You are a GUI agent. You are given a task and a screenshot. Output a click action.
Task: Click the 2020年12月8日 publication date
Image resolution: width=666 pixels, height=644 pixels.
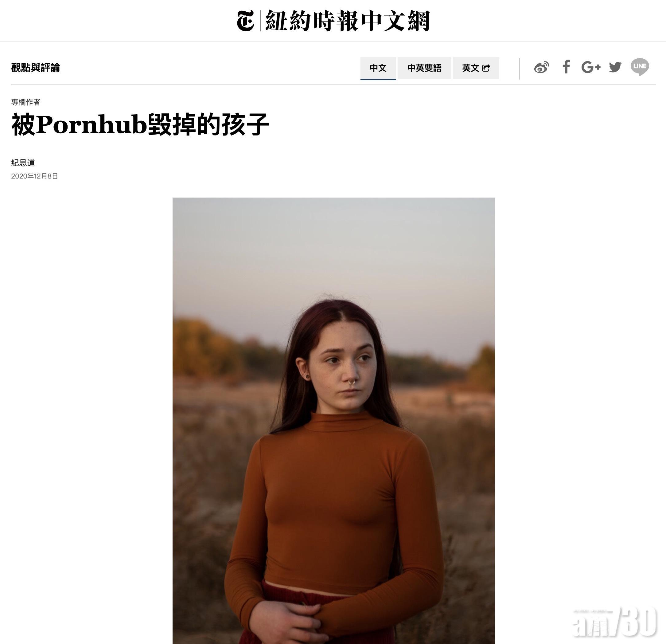(35, 176)
